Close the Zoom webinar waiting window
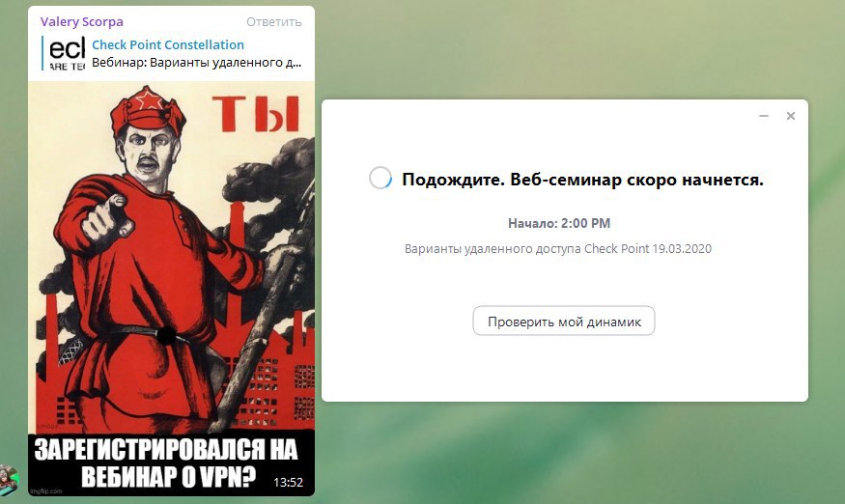Screen dimensions: 845x504 (791, 116)
